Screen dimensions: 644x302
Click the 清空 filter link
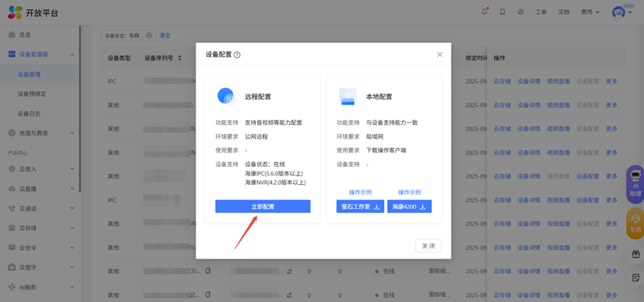coord(165,36)
